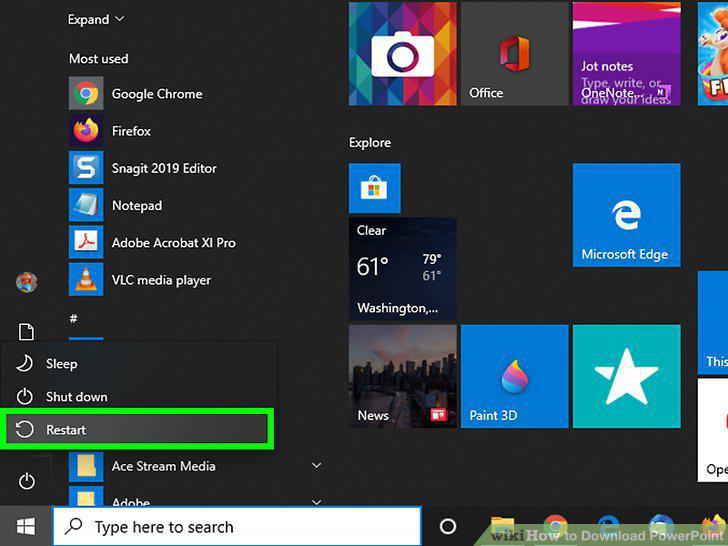Click the Type here to search box
Screen dimensions: 728x546
(237, 526)
